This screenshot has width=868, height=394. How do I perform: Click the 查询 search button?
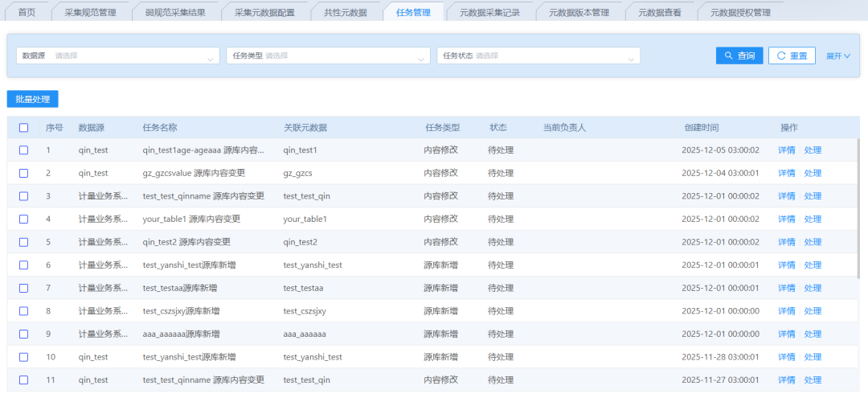pyautogui.click(x=739, y=55)
